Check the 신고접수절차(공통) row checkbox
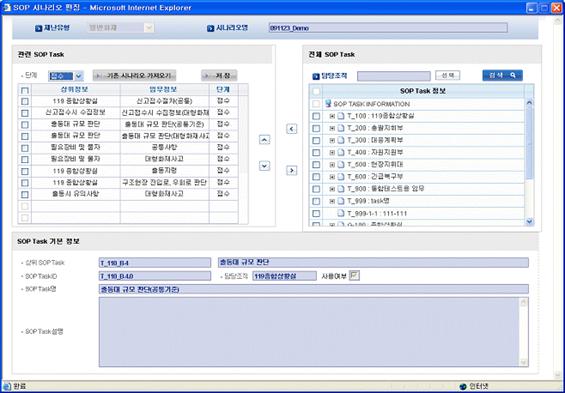565x393 pixels. 25,102
